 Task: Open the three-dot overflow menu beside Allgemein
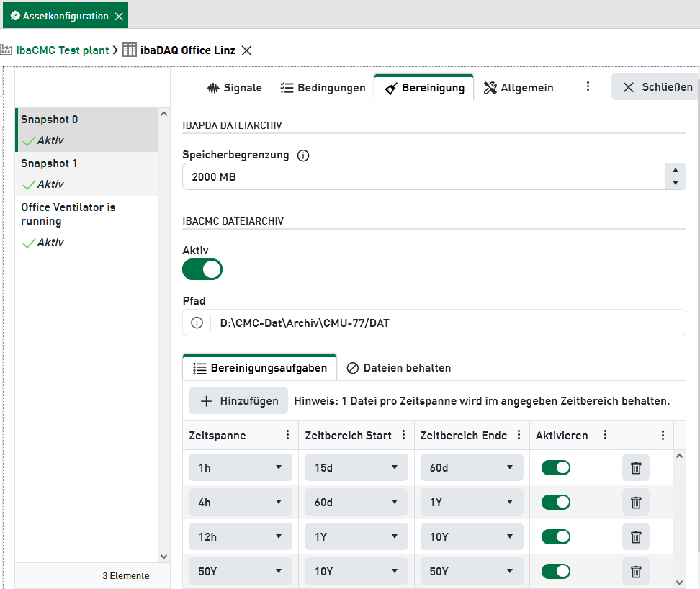click(588, 87)
